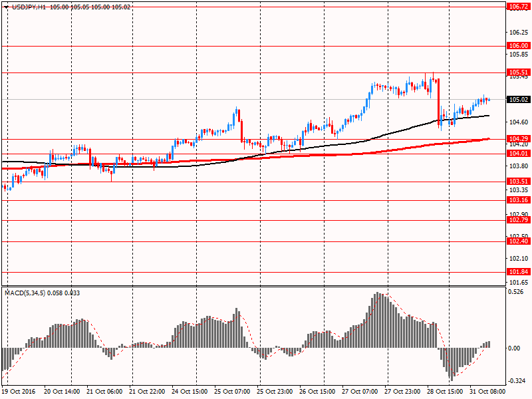Image resolution: width=532 pixels, height=399 pixels.
Task: Click the 104.01 support level tag
Action: 517,154
